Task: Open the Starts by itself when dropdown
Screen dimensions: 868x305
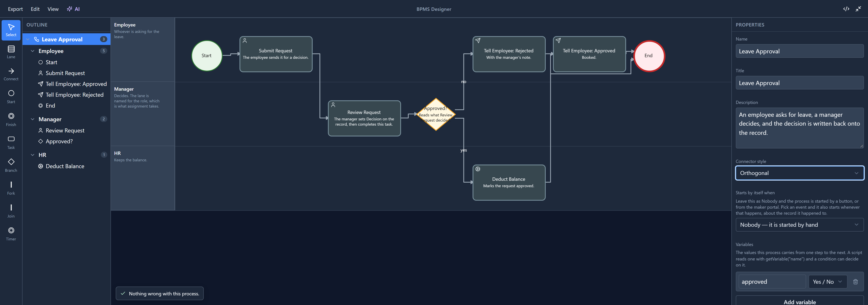Action: [799, 225]
